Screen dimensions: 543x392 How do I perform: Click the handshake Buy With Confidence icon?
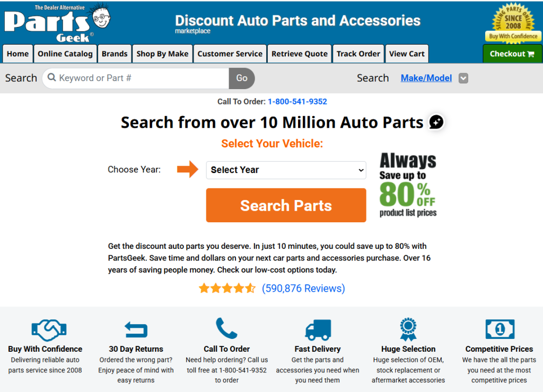coord(49,330)
